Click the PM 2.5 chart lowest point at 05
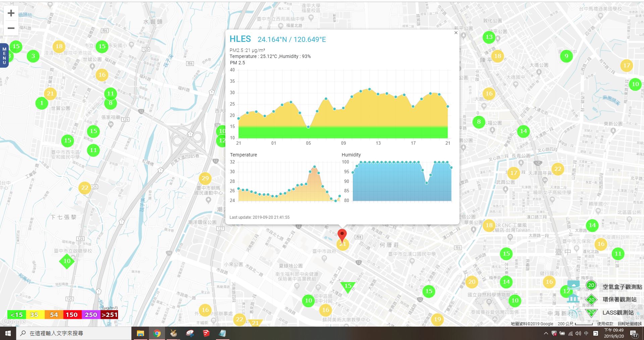Screen dimensions: 644x340 [x=308, y=127]
